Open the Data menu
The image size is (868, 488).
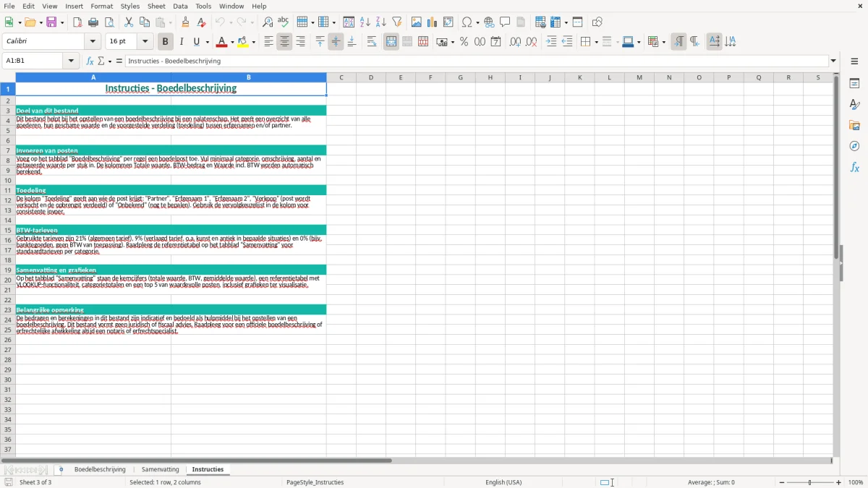tap(180, 6)
